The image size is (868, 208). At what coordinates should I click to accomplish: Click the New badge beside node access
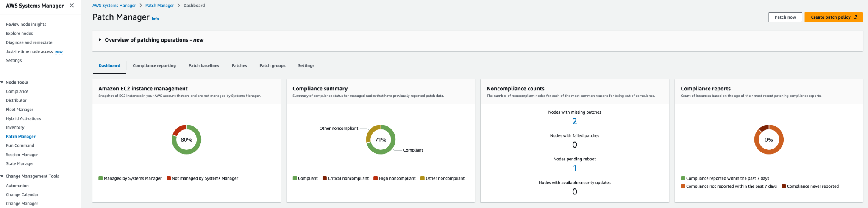[59, 52]
